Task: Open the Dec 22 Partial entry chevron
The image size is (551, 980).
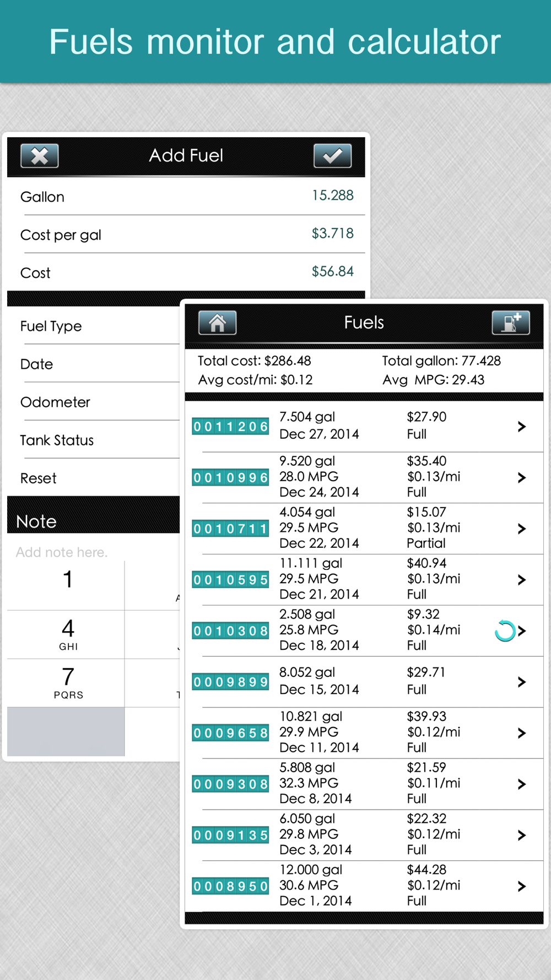Action: (522, 529)
